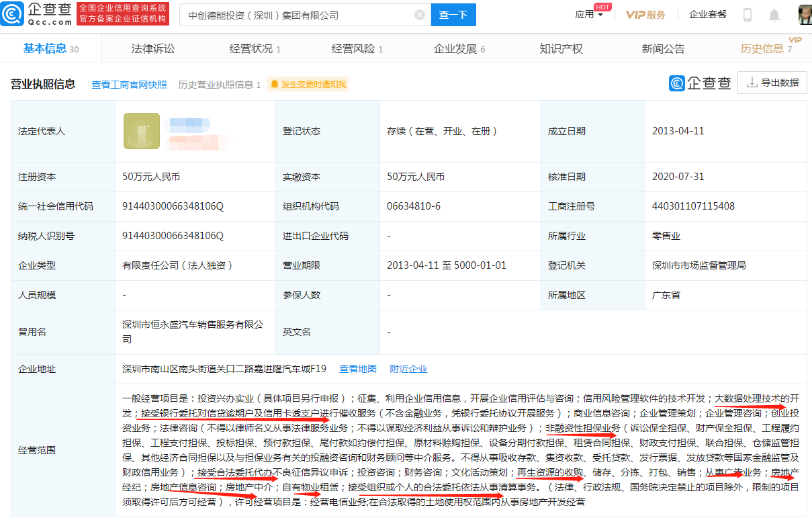The width and height of the screenshot is (812, 522).
Task: Switch to the 知识产权 tab
Action: [x=561, y=48]
